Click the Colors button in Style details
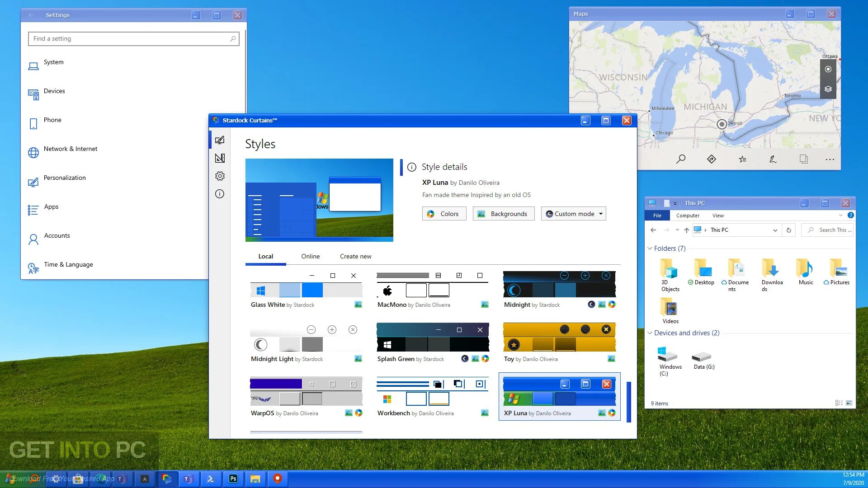This screenshot has height=488, width=868. pos(443,213)
